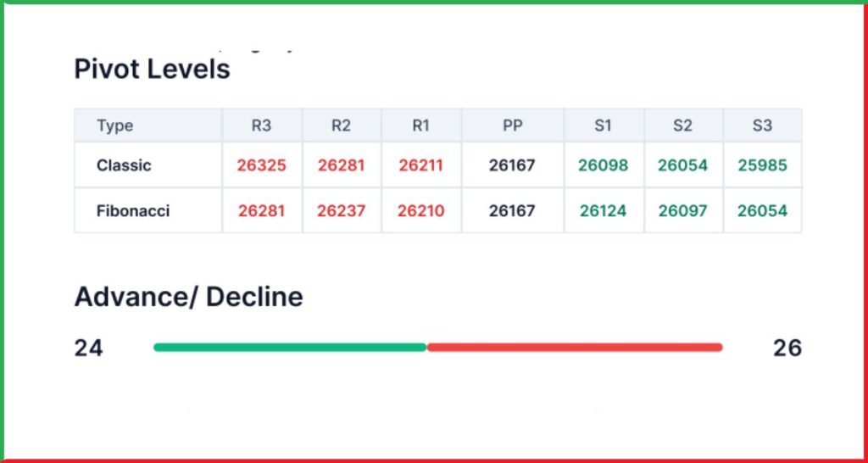Click Fibonacci S1 value 26124
This screenshot has height=463, width=868.
click(x=603, y=210)
